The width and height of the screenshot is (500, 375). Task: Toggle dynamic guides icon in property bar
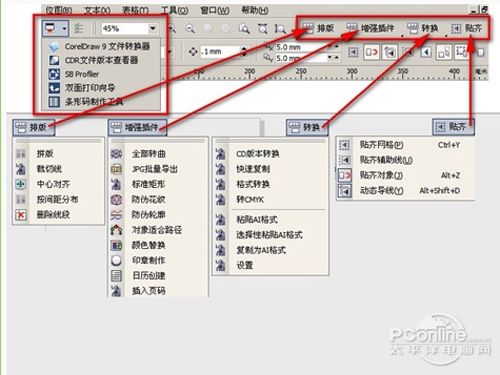click(390, 52)
